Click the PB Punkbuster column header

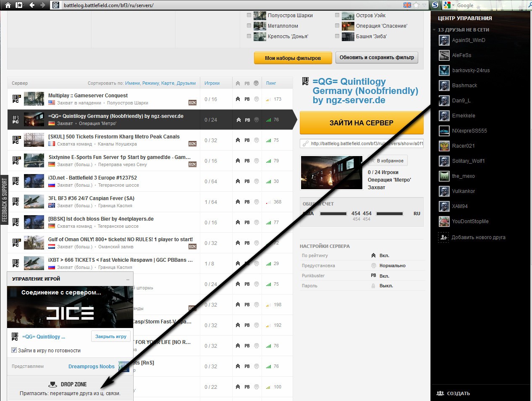247,83
